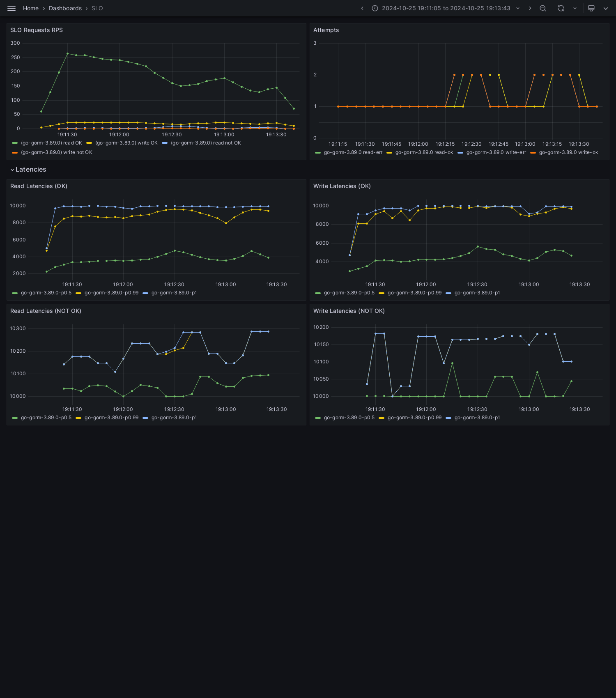The height and width of the screenshot is (698, 616).
Task: Toggle p0.5 series in Read Latencies (OK)
Action: pyautogui.click(x=46, y=293)
